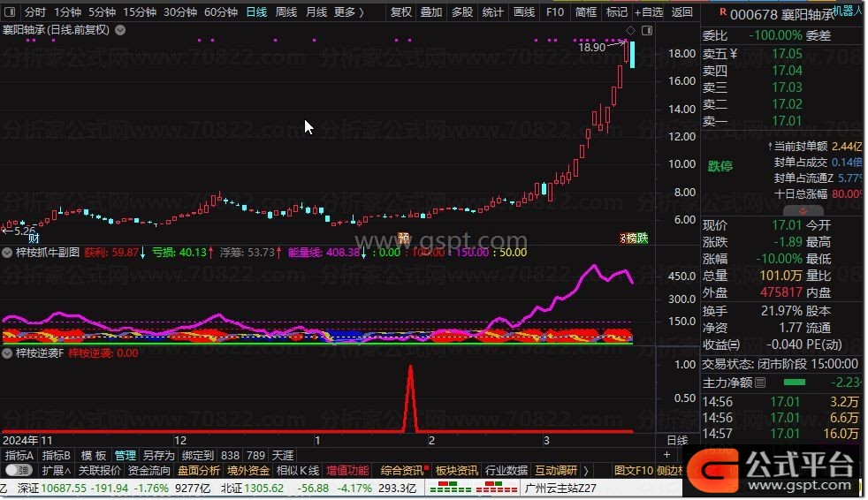Image resolution: width=868 pixels, height=500 pixels.
Task: Open the 资金流向 tab
Action: (x=148, y=471)
